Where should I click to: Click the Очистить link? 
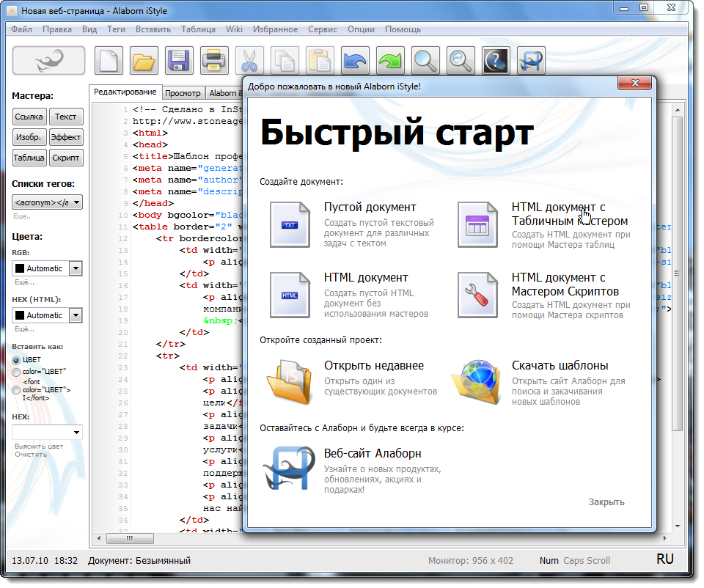pyautogui.click(x=31, y=455)
